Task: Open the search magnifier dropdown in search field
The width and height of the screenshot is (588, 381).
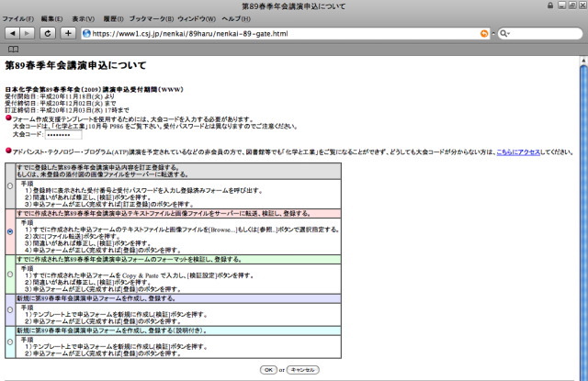Action: point(504,33)
